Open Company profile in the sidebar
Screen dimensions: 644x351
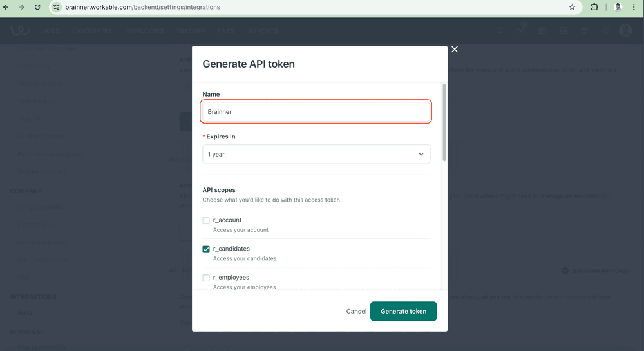click(x=40, y=207)
